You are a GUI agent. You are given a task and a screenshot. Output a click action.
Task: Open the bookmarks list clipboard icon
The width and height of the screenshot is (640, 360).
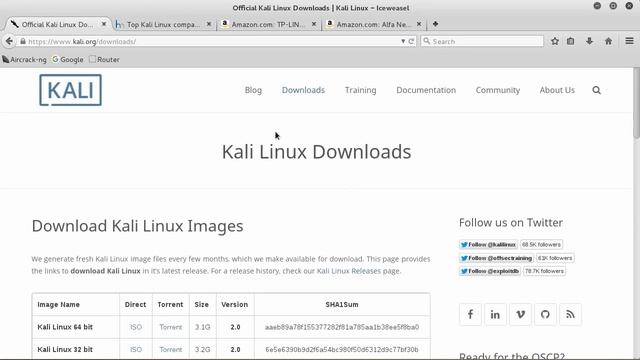tap(571, 41)
